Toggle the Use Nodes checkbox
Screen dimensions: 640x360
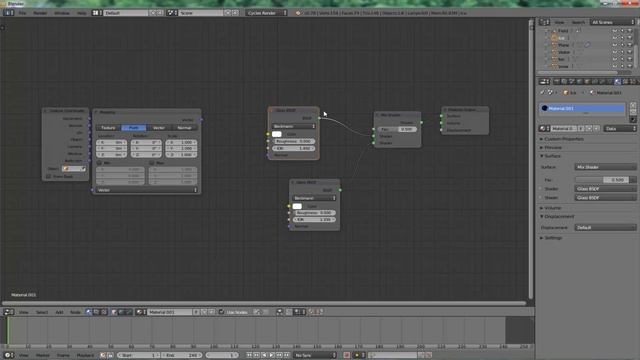click(x=221, y=312)
